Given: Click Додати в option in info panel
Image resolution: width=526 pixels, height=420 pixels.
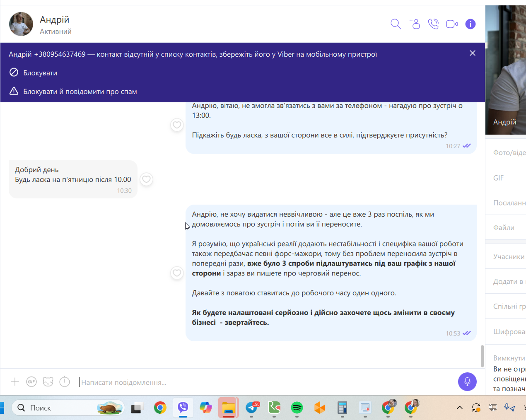Looking at the screenshot, I should (x=506, y=281).
